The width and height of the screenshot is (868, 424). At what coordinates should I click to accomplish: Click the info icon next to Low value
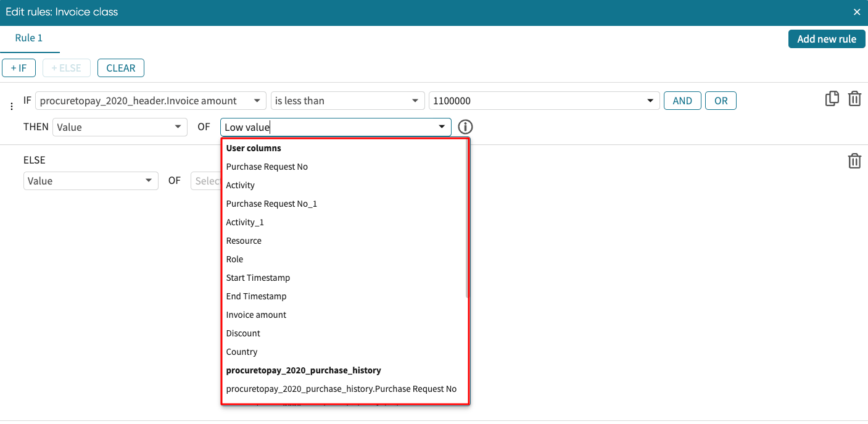tap(465, 127)
